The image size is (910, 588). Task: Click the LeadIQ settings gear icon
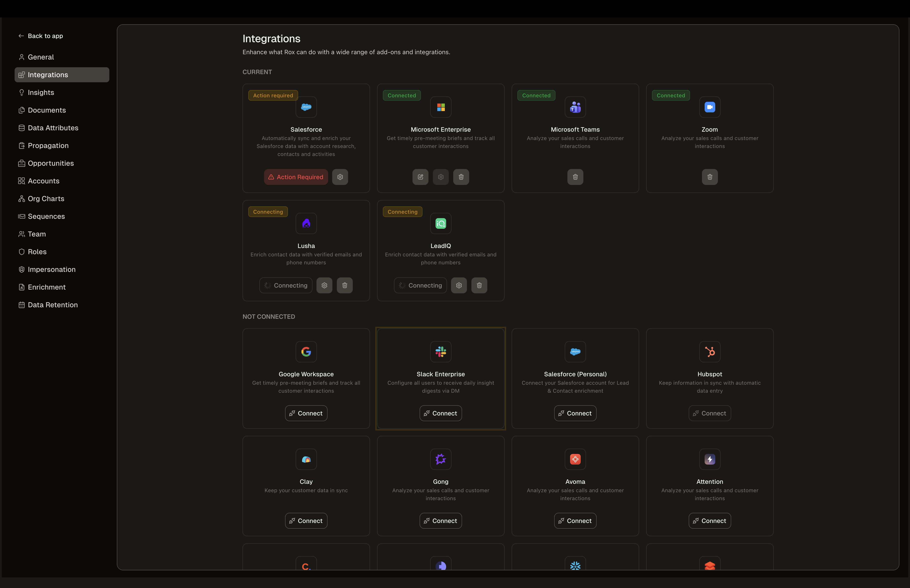click(x=459, y=286)
